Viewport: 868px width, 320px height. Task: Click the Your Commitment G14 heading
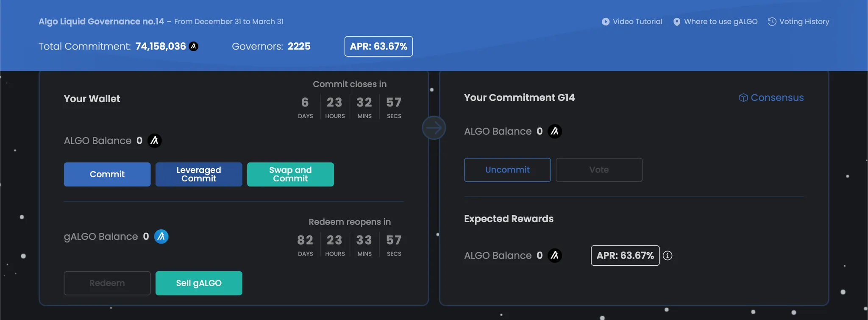click(519, 98)
